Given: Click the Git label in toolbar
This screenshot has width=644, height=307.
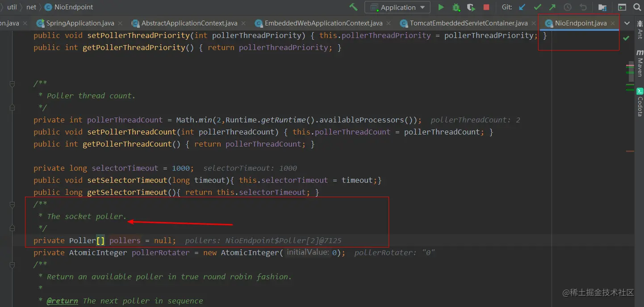Looking at the screenshot, I should click(x=507, y=7).
